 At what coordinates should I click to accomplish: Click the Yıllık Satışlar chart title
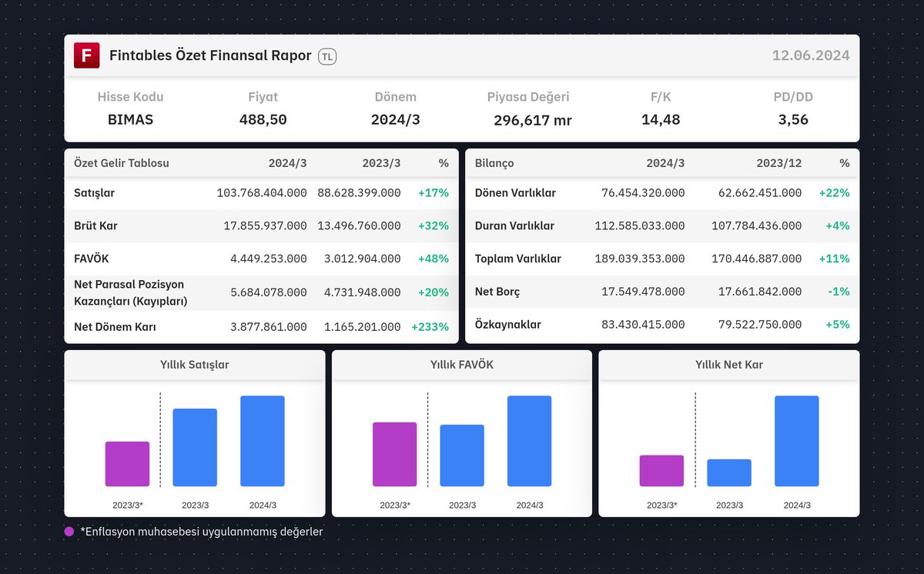[x=195, y=365]
